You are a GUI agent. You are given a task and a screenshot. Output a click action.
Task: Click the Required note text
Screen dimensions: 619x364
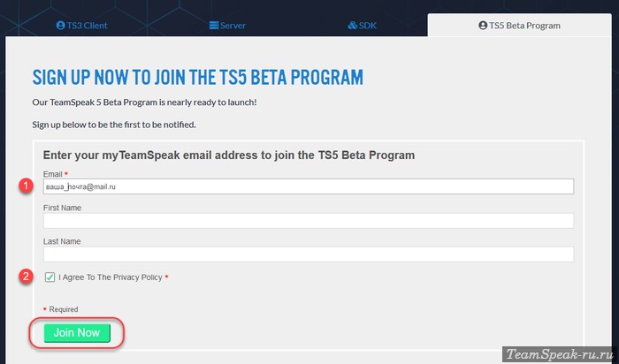tap(63, 309)
